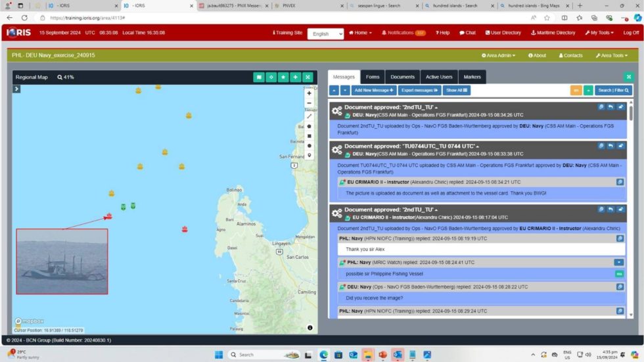Expand the map's left side panel arrow
Viewport: 644px width, 362px height.
pos(16,89)
